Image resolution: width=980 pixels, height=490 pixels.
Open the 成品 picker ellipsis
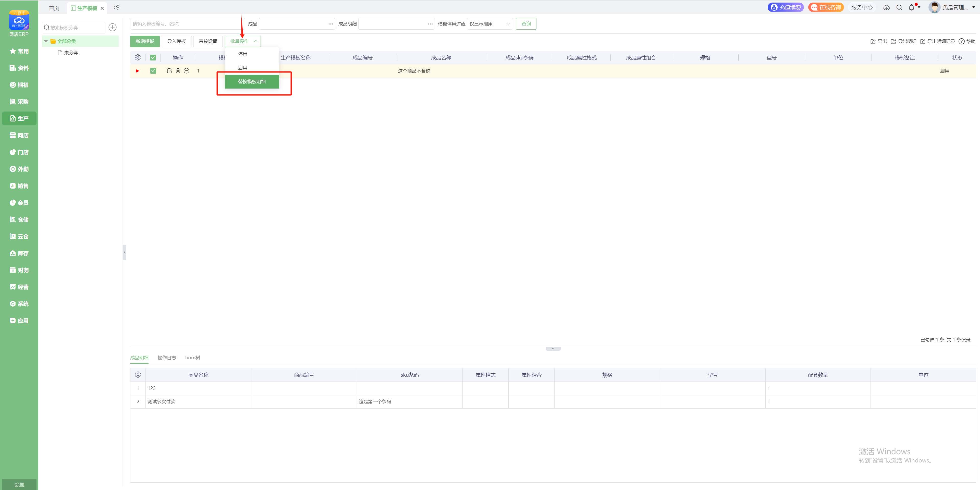[x=330, y=24]
